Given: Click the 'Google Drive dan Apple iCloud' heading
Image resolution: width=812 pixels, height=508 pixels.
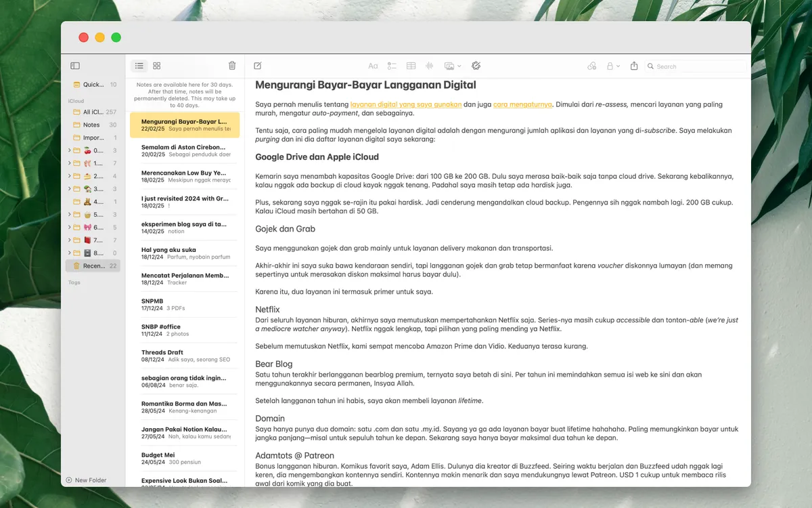Looking at the screenshot, I should tap(317, 156).
